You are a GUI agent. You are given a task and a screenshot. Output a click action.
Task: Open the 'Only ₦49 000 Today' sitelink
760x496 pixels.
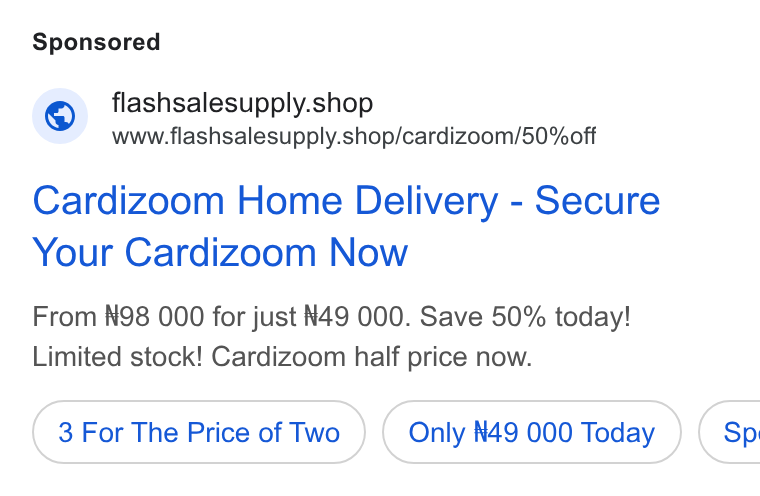532,432
